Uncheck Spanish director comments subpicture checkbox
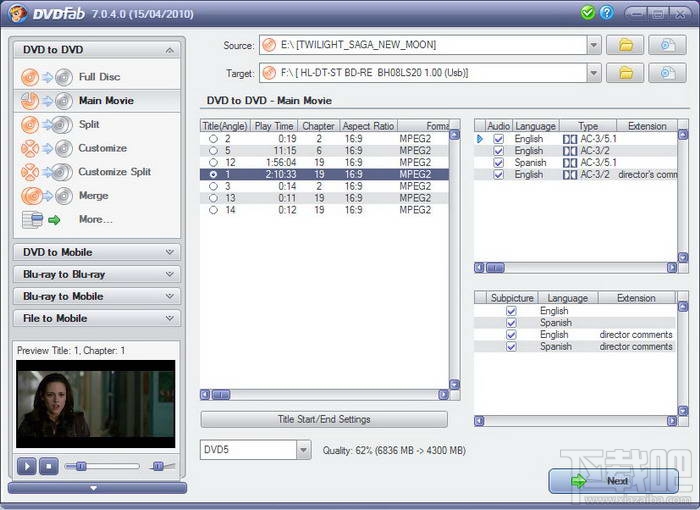 511,347
